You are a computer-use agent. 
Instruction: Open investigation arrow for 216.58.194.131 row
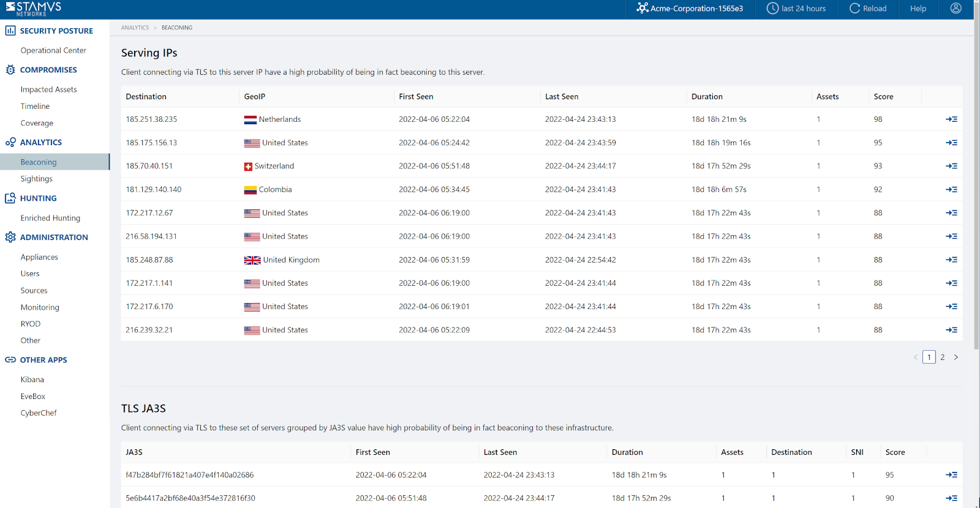click(951, 236)
